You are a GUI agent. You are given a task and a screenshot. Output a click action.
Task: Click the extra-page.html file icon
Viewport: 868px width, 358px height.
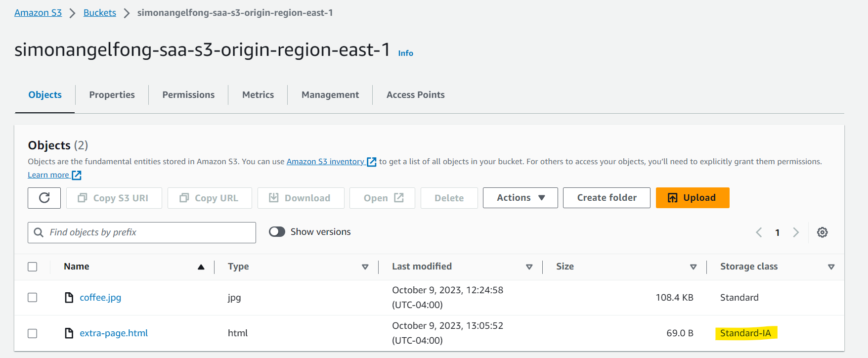[x=69, y=333]
